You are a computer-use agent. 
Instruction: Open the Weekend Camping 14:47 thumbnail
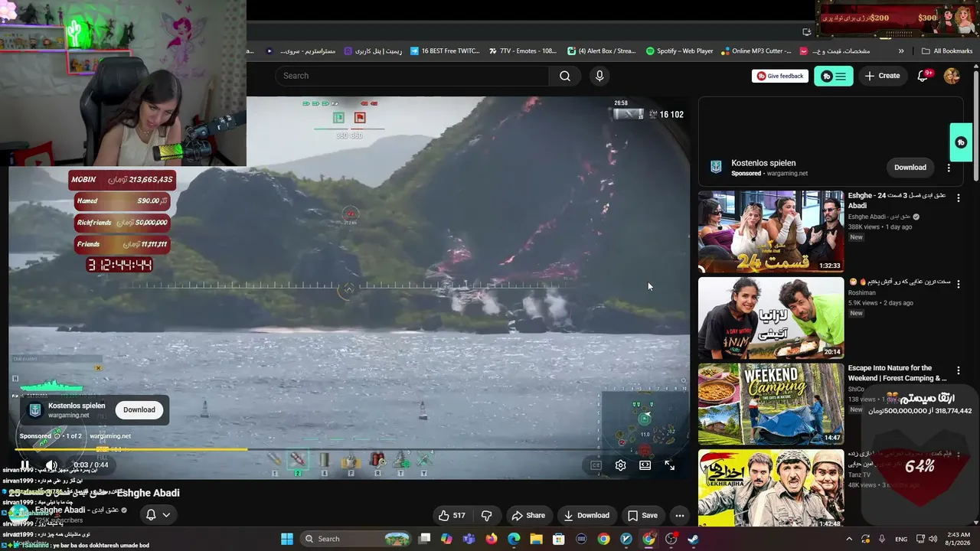(x=771, y=404)
